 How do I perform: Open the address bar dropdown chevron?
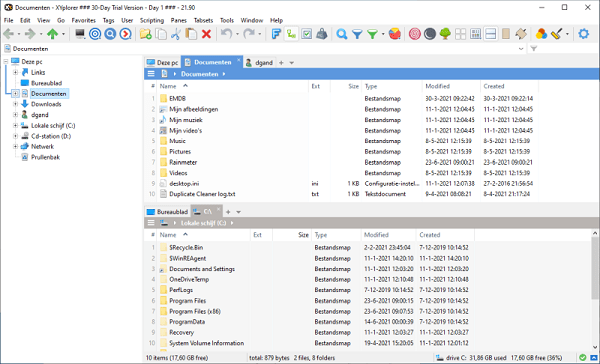pyautogui.click(x=521, y=49)
